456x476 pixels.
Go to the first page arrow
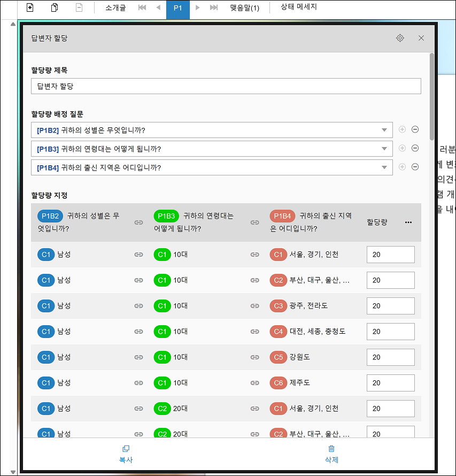pyautogui.click(x=142, y=7)
